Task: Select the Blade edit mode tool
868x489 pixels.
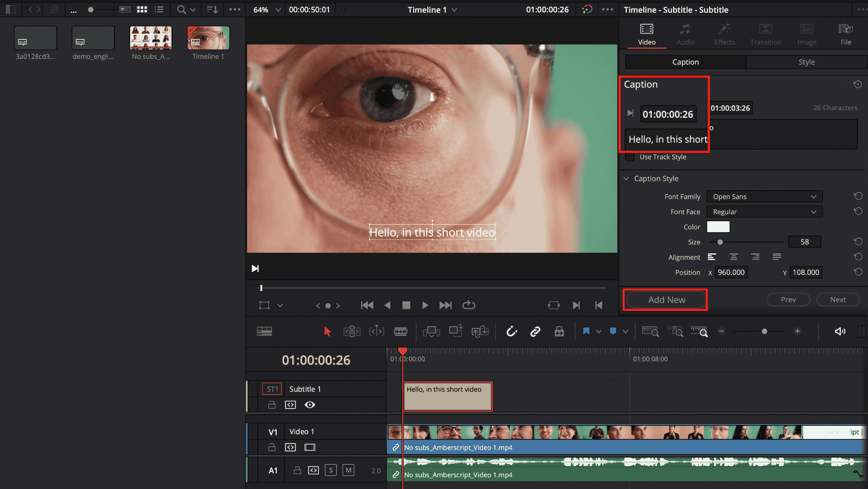Action: [401, 331]
